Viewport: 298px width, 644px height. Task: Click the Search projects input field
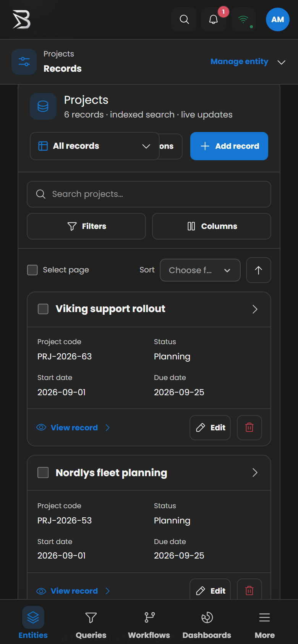149,194
